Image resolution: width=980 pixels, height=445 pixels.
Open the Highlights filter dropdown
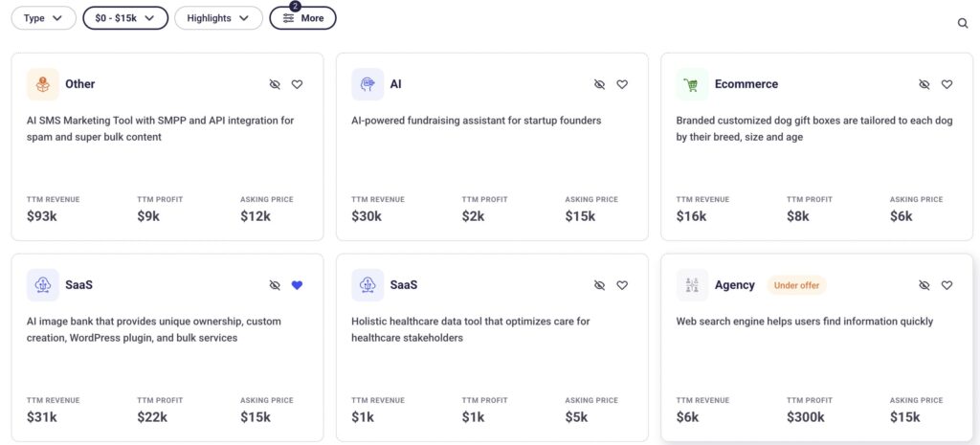pos(218,18)
